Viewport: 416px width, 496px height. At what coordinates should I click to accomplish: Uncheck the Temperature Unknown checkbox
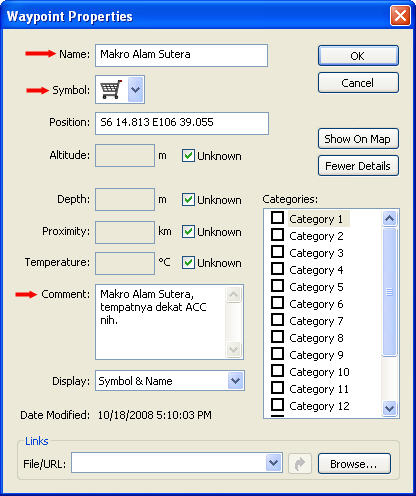click(x=188, y=262)
